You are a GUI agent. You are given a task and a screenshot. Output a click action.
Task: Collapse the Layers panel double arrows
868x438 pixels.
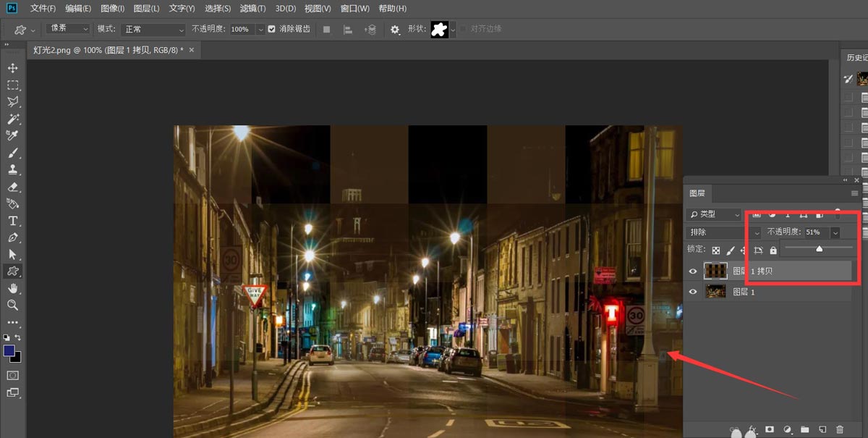[846, 180]
